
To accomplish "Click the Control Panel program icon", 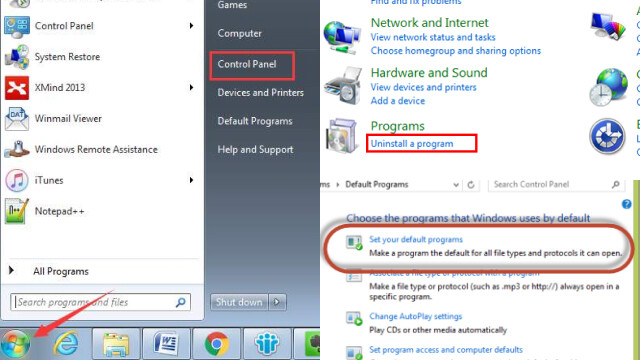I will pos(17,26).
